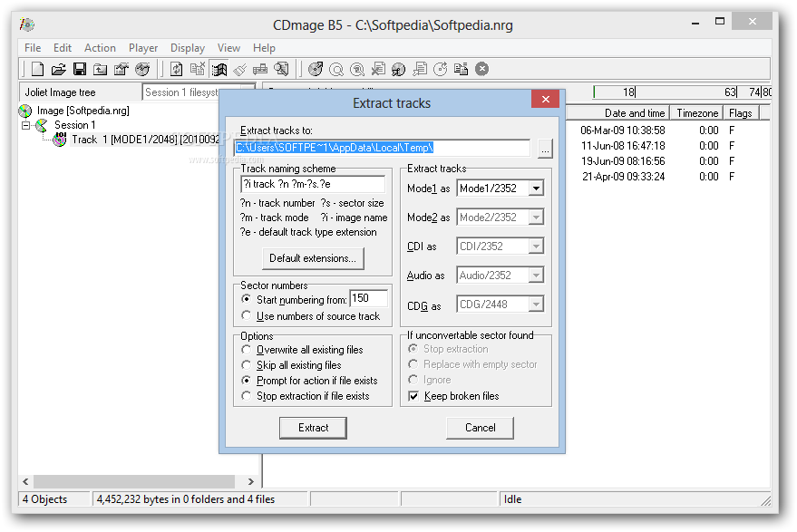Open the Display menu

point(188,48)
